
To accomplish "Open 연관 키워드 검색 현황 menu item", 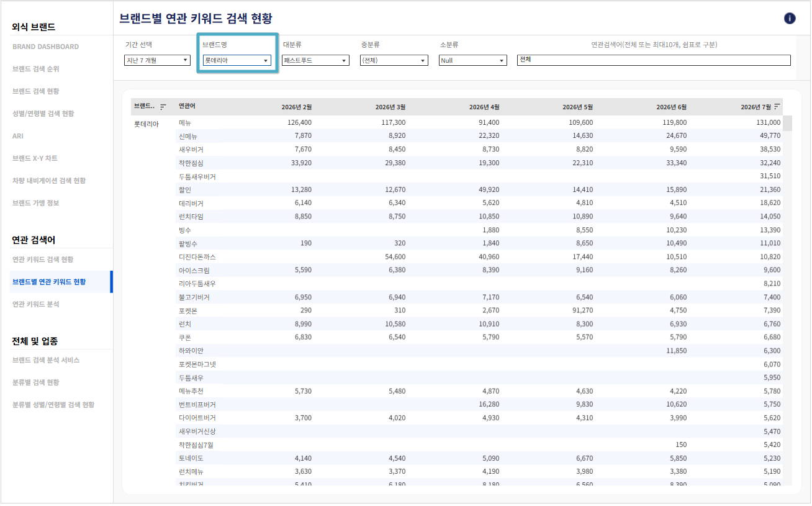I will [x=43, y=260].
